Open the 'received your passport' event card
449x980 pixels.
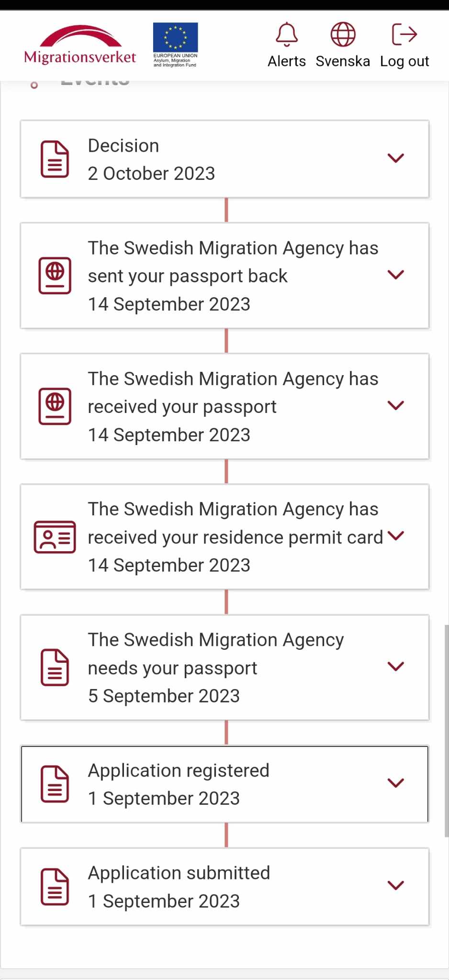click(x=224, y=406)
